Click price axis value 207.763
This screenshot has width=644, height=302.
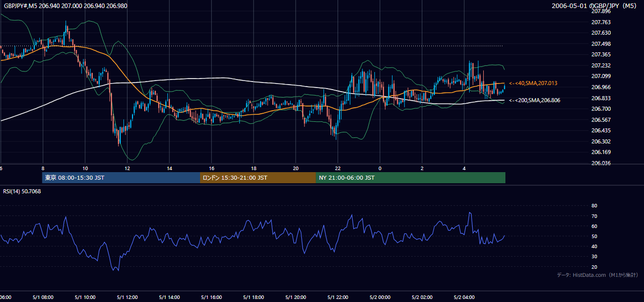point(601,22)
